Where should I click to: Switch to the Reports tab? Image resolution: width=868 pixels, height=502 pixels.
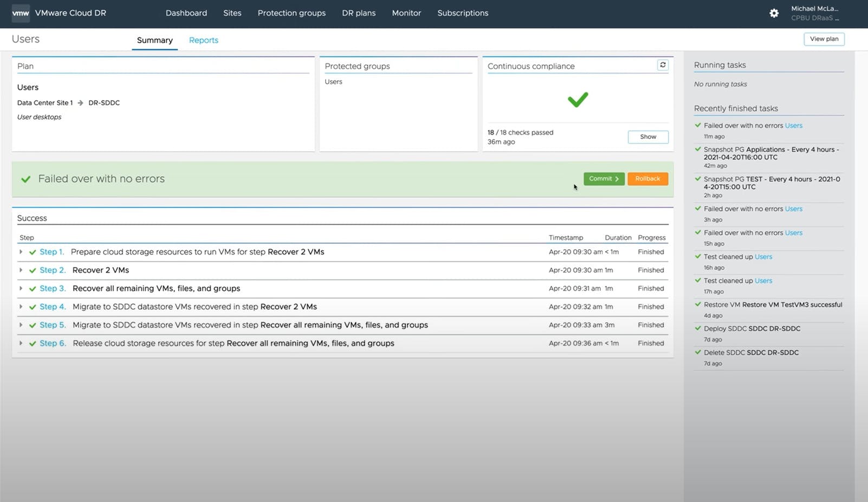tap(203, 40)
